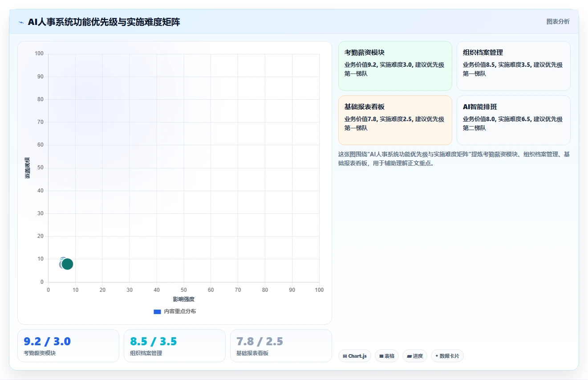Screen dimensions: 588x380
Task: Click the Chart.js tag chip
Action: (355, 356)
